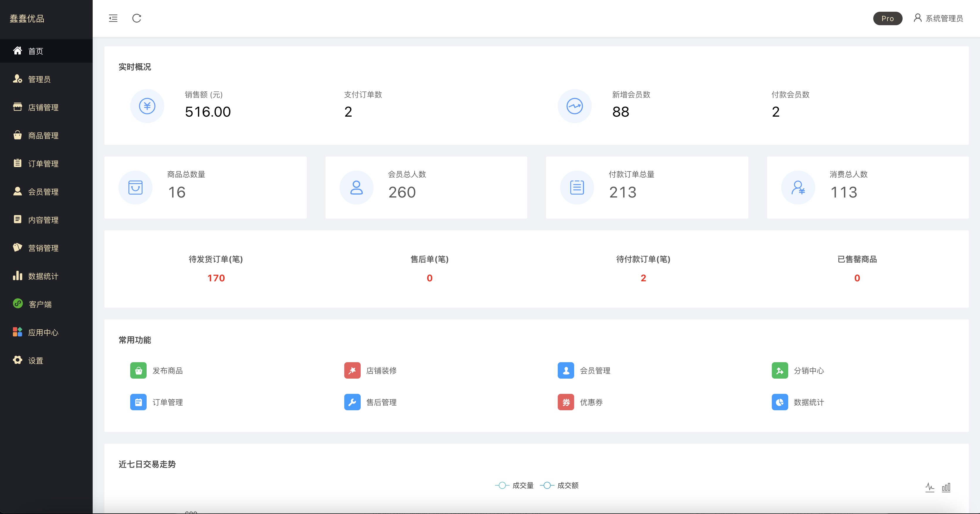Screen dimensions: 980x514
Task: Expand 营销管理 sidebar menu
Action: [43, 248]
